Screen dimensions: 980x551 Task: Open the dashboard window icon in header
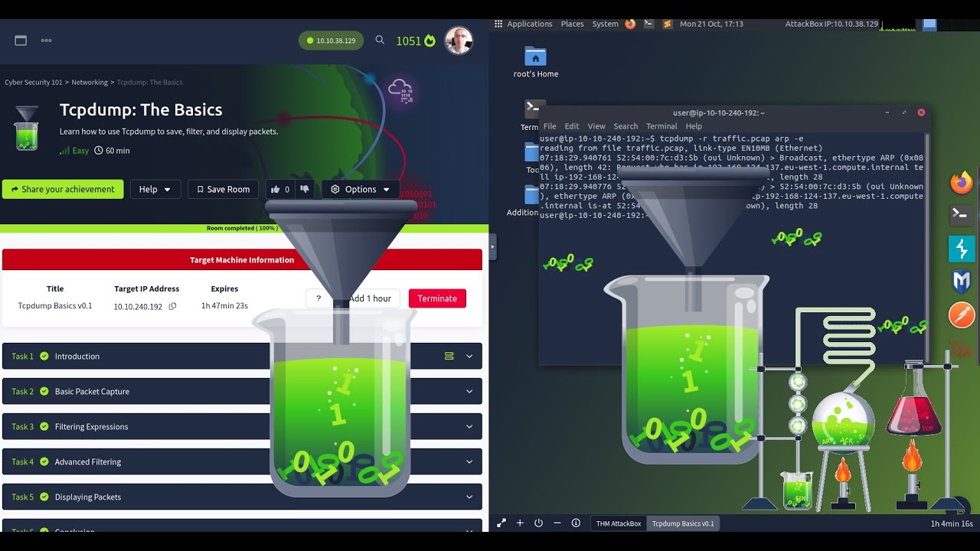coord(21,41)
